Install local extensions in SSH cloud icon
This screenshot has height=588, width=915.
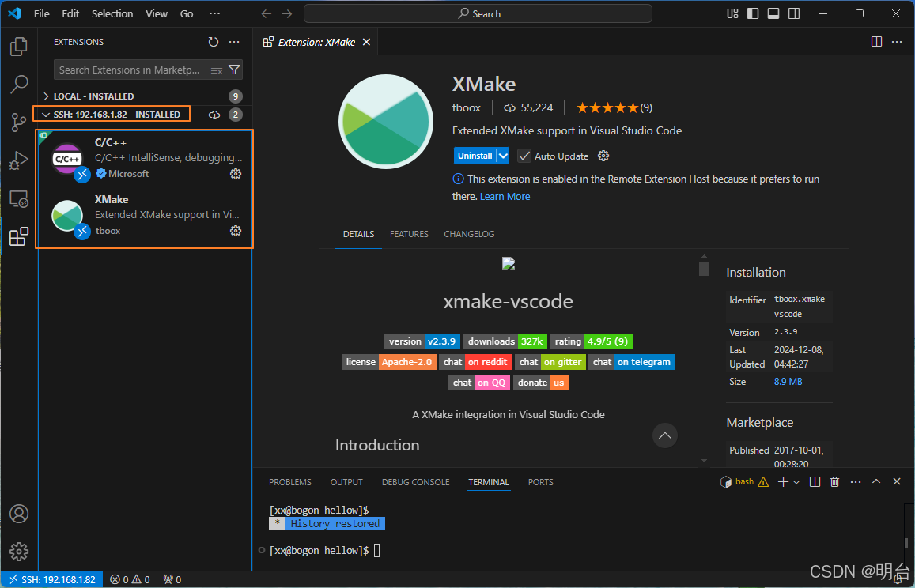214,115
